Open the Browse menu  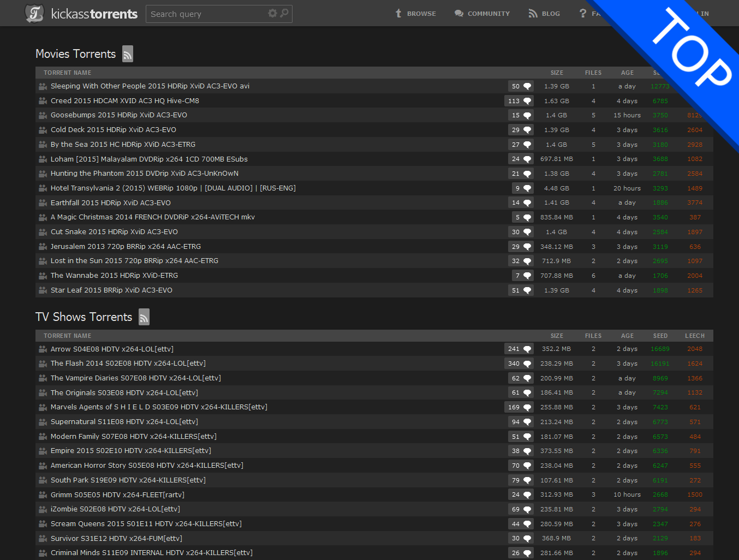416,14
